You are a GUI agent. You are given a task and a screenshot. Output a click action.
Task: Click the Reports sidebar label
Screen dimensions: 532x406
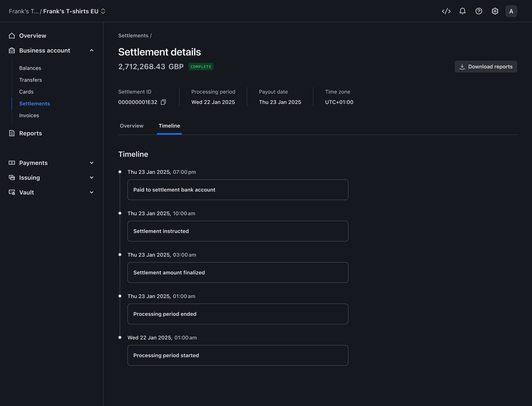click(30, 133)
